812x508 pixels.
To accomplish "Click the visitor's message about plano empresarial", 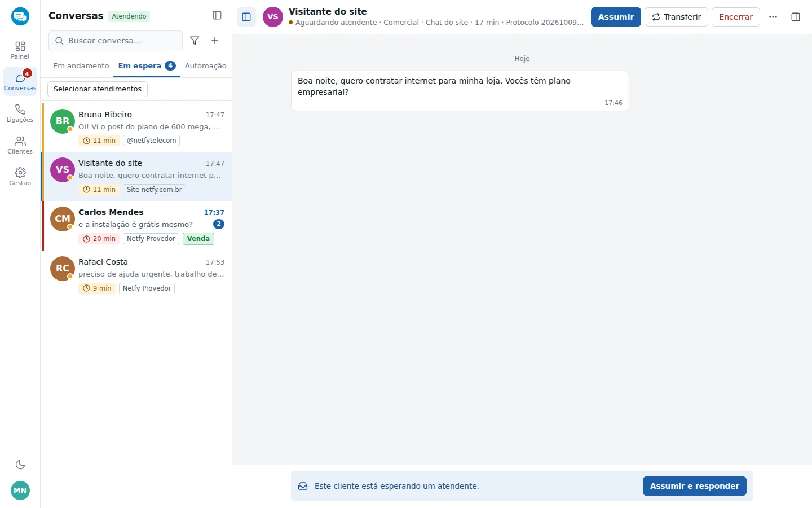I will tap(460, 91).
